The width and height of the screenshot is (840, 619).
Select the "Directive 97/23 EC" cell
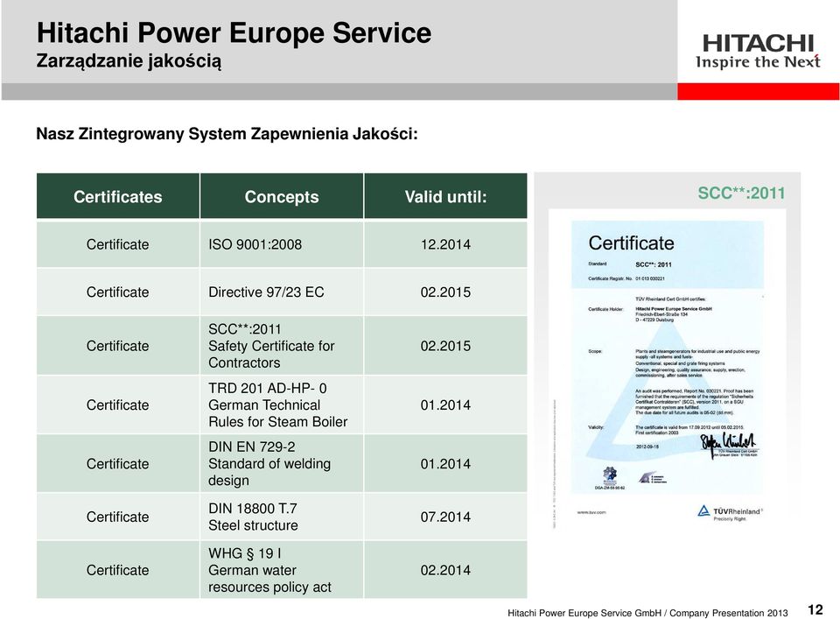click(282, 292)
